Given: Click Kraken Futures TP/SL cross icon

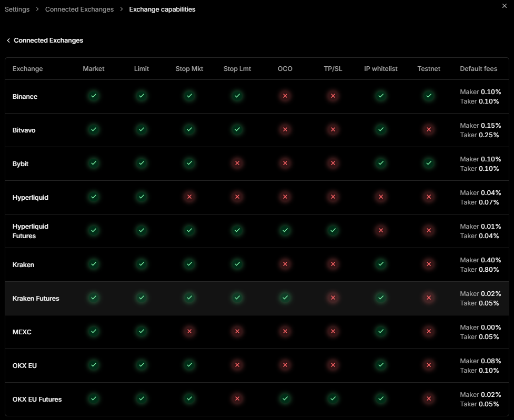Looking at the screenshot, I should coord(333,298).
